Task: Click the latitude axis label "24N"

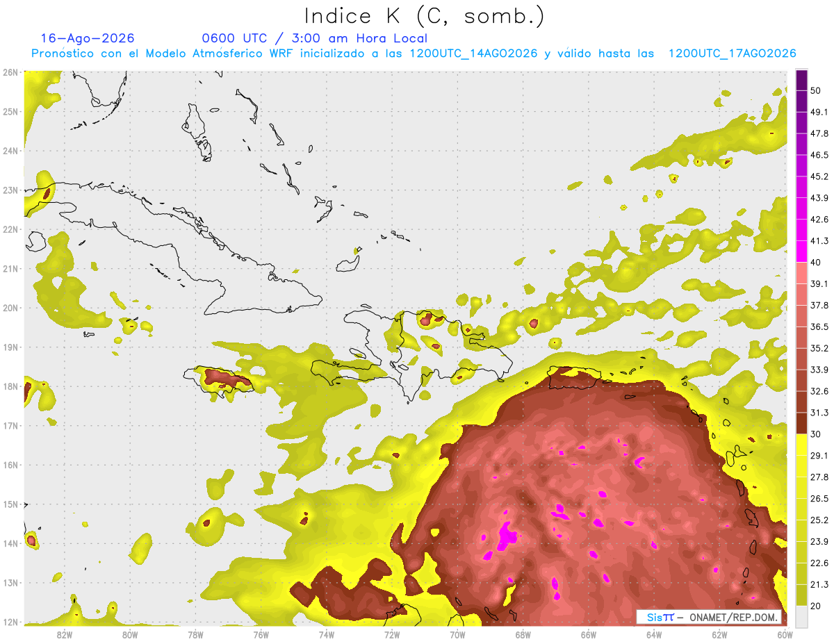Action: click(10, 151)
